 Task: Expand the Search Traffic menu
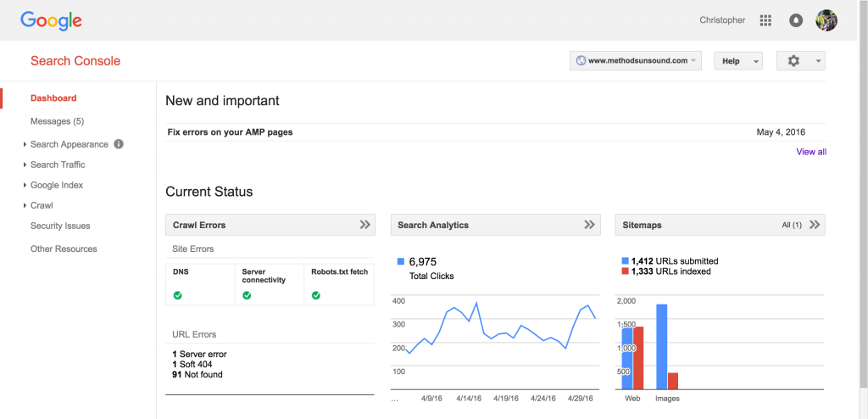58,165
